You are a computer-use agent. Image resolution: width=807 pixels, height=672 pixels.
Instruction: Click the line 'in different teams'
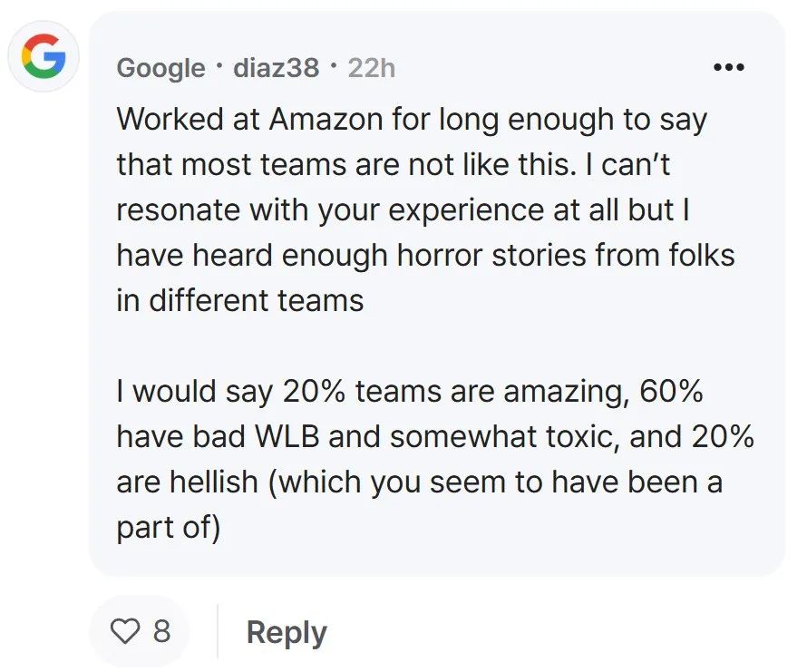click(240, 301)
